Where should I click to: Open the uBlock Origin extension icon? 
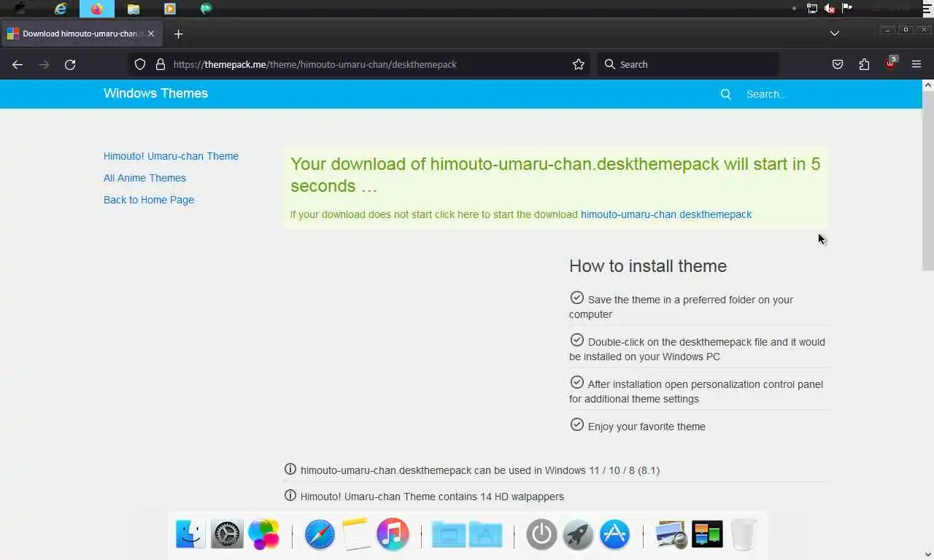[890, 63]
